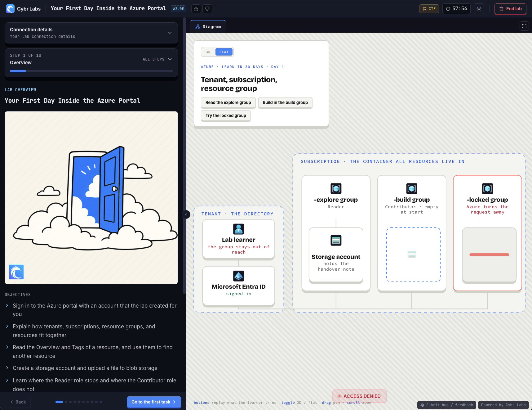Click the Lab learner user icon
Image resolution: width=532 pixels, height=410 pixels.
point(238,229)
